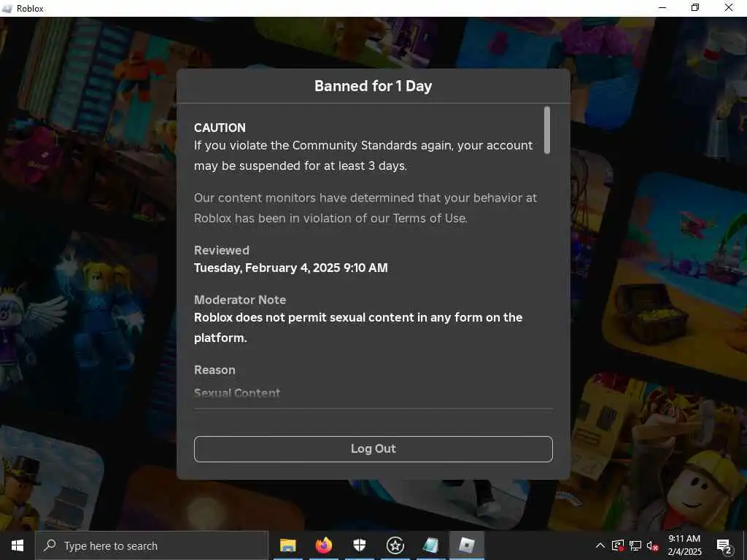Click the tray icon with red badge
The height and width of the screenshot is (560, 747).
tap(617, 545)
